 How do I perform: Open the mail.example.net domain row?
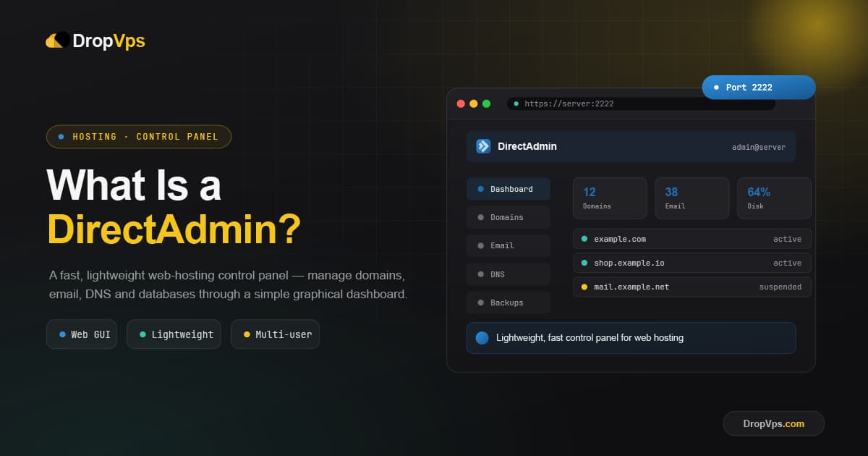(x=692, y=287)
